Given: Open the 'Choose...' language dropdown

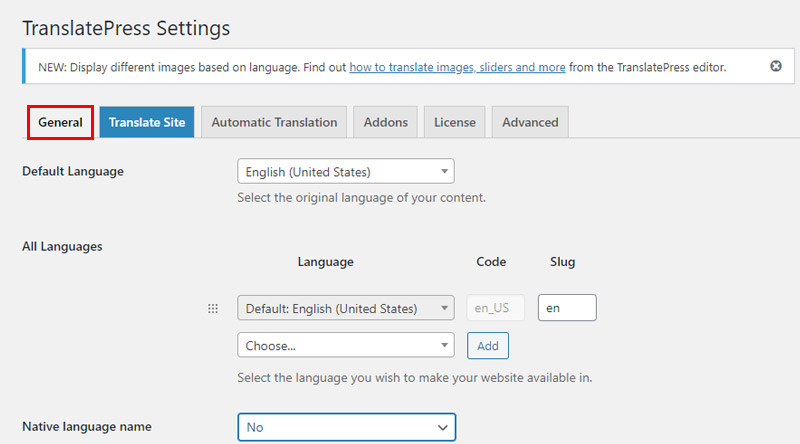Looking at the screenshot, I should [346, 346].
